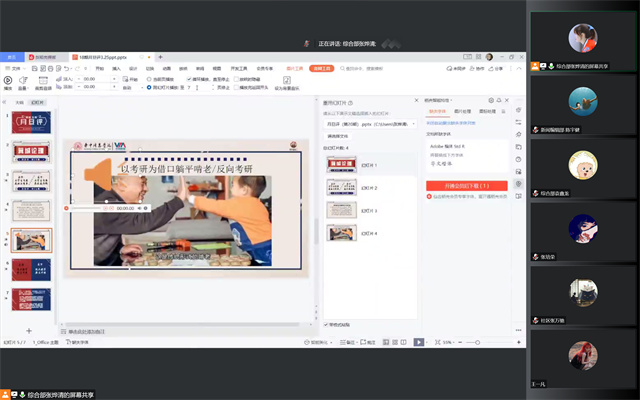Select slide 1 thumbnail in Reuse Slides list
The height and width of the screenshot is (400, 640).
point(342,164)
